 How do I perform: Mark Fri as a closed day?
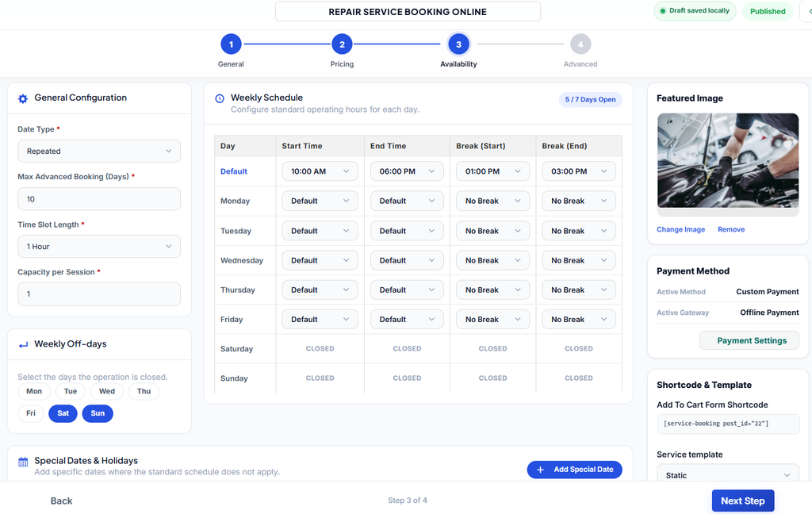[x=31, y=413]
